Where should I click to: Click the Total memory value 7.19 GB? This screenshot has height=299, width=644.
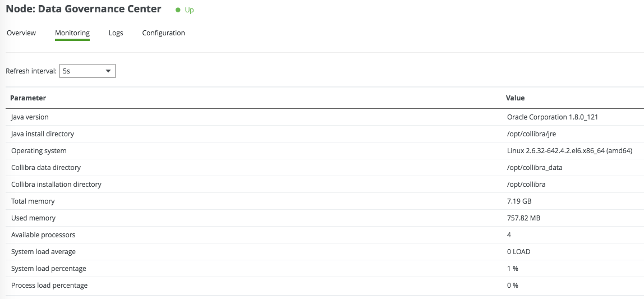[520, 201]
